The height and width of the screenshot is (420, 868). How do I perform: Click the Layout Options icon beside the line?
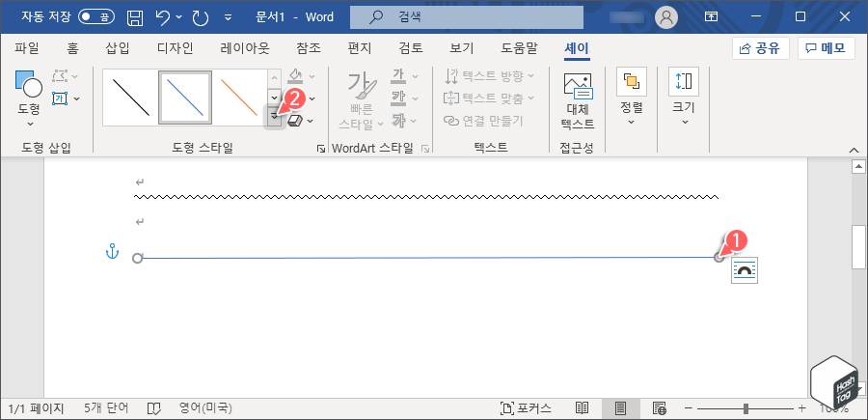745,269
